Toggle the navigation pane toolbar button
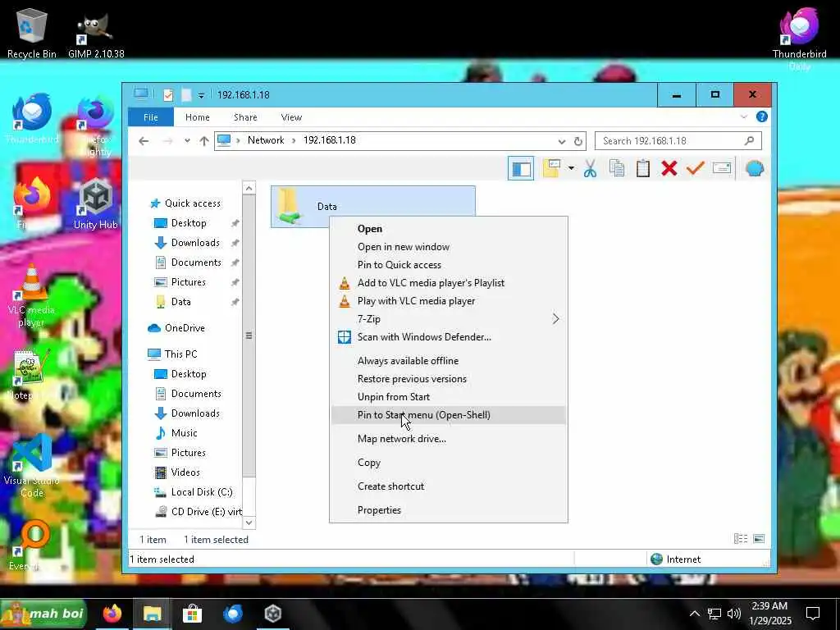Viewport: 840px width, 630px height. coord(521,169)
